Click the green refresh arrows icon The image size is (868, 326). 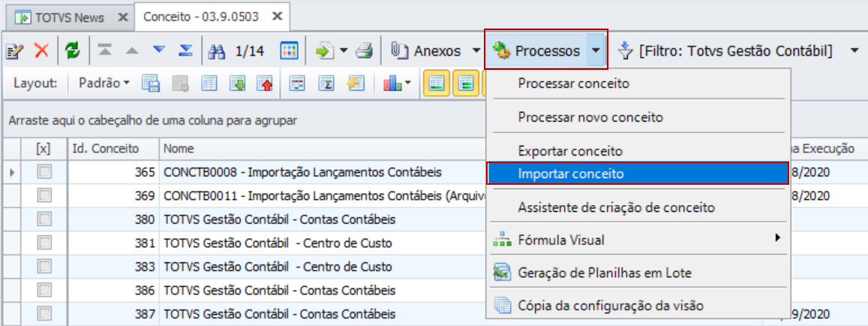[x=73, y=51]
